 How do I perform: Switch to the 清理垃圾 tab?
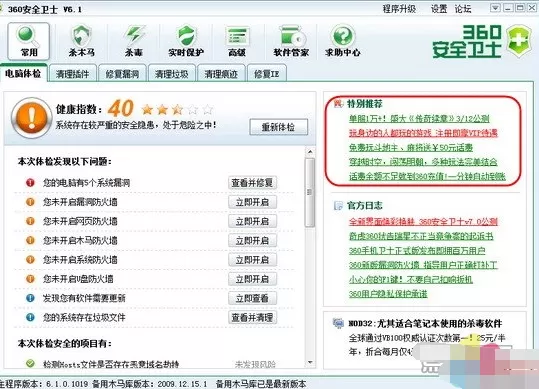(172, 74)
